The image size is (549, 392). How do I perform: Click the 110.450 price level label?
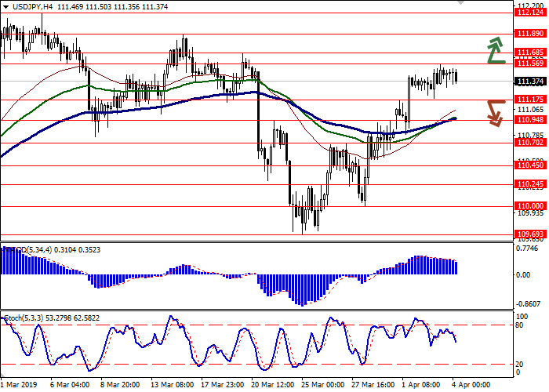(x=530, y=165)
